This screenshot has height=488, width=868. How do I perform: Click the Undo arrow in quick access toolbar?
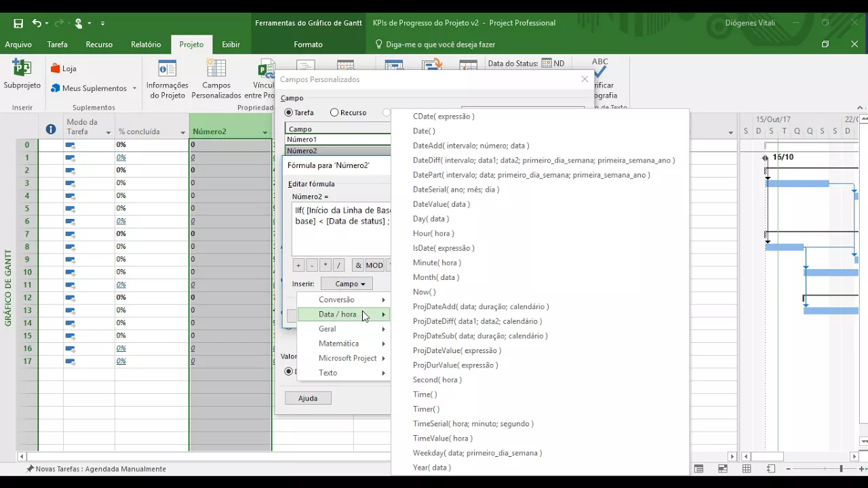click(37, 23)
